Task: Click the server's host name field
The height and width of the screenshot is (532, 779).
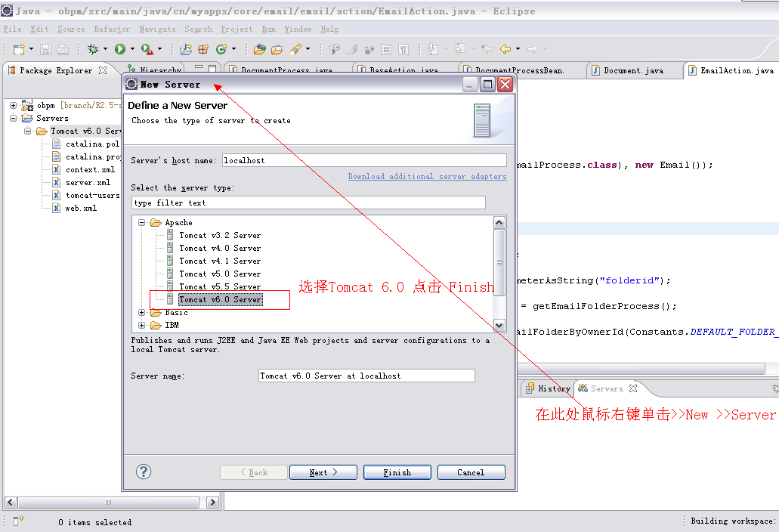Action: pyautogui.click(x=364, y=160)
